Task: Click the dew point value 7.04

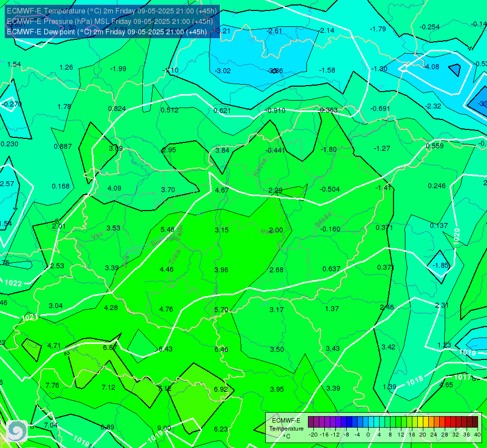Action: coord(51,425)
